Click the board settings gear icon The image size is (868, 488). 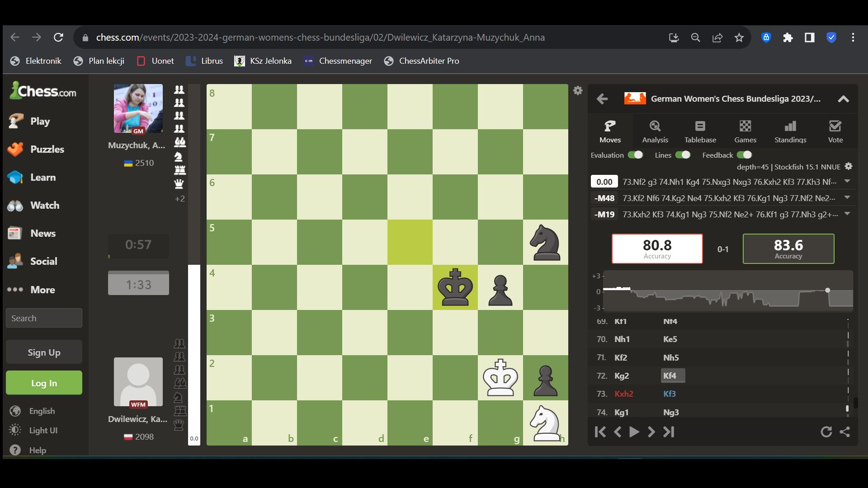(578, 90)
